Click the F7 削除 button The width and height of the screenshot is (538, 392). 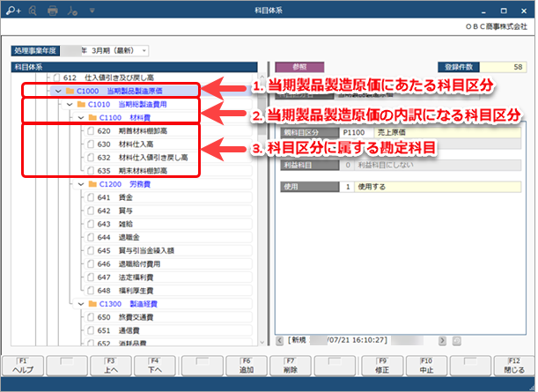coord(291,366)
